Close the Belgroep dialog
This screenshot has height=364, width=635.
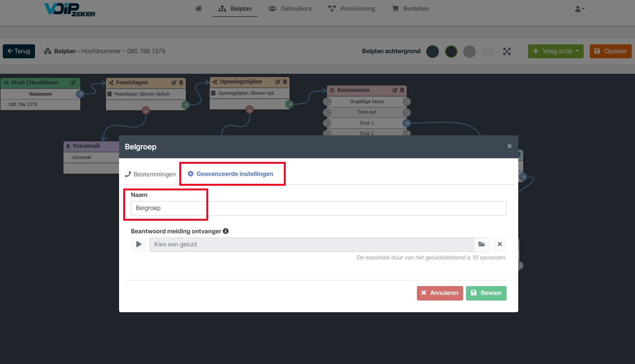(x=509, y=146)
